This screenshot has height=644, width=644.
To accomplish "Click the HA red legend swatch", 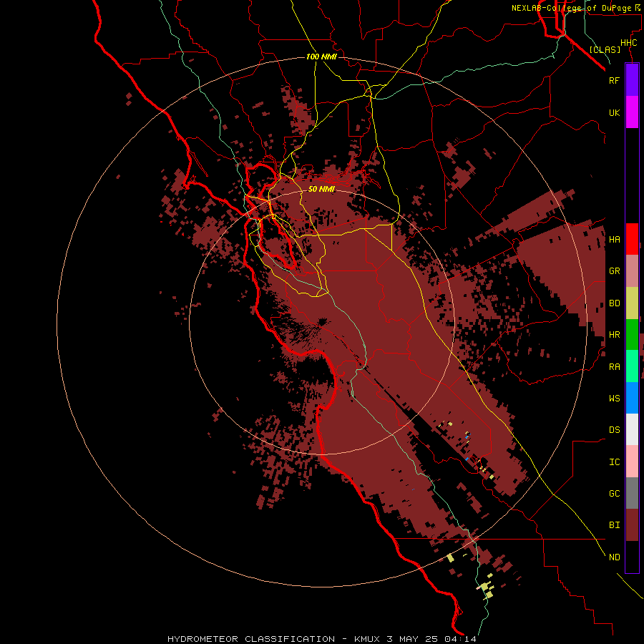I will [632, 239].
